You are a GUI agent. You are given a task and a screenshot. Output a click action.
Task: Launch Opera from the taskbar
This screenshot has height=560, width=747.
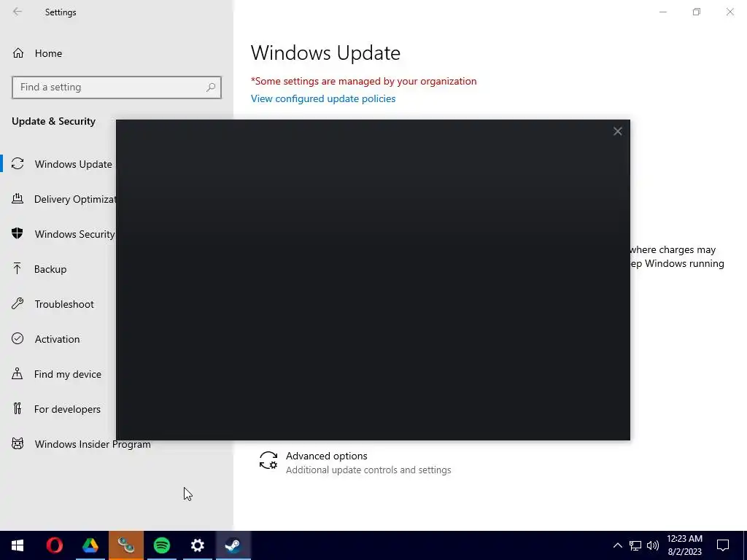pos(54,545)
